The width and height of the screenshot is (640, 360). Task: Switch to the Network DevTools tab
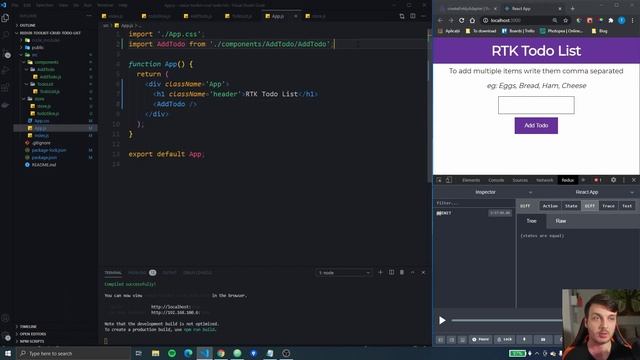coord(544,180)
